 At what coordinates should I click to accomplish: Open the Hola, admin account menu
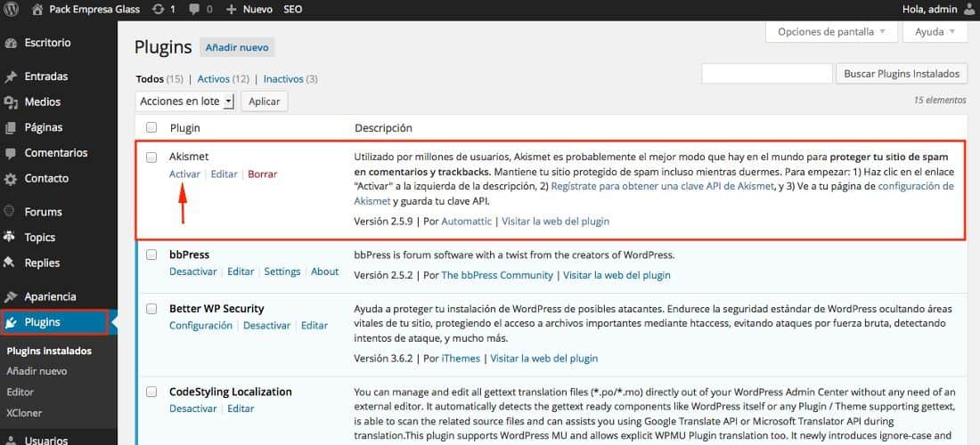point(937,10)
